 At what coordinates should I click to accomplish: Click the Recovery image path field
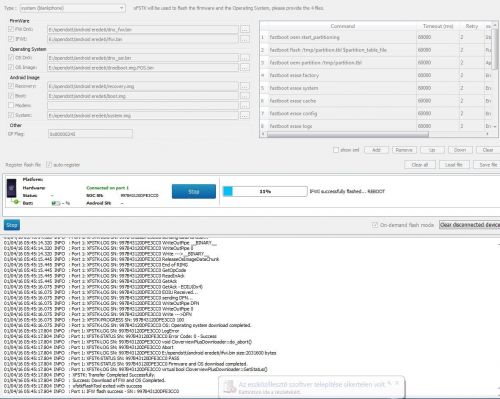(143, 86)
